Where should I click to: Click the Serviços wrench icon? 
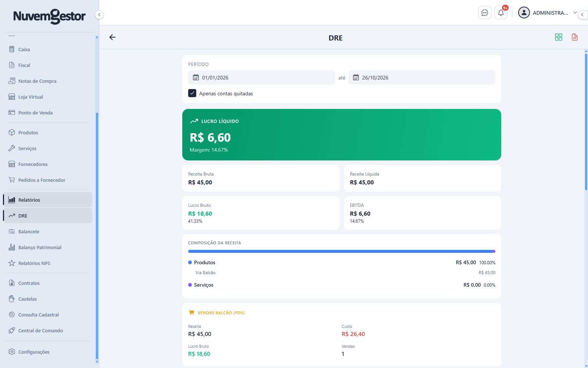click(12, 148)
